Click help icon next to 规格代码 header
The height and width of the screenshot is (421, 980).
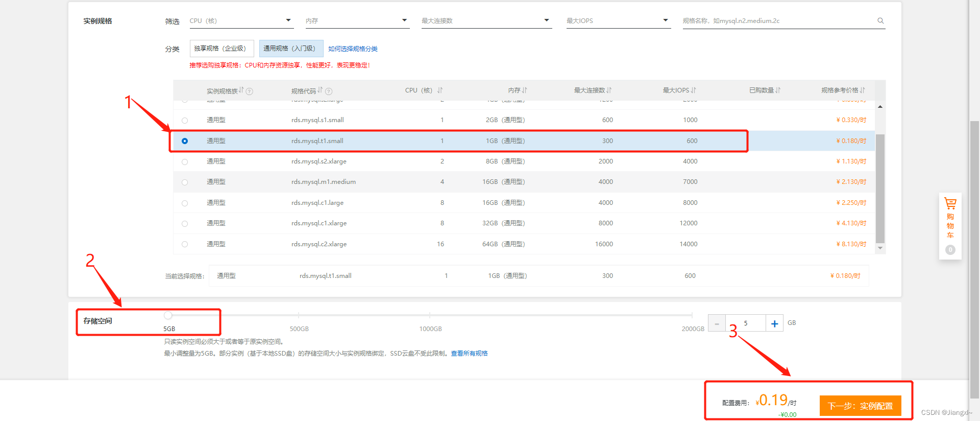(x=329, y=91)
